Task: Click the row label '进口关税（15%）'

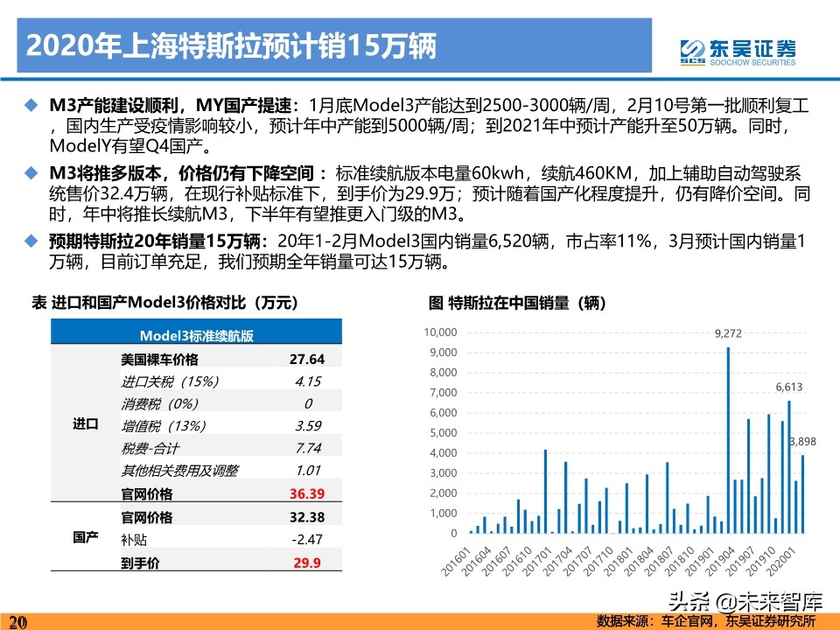Action: [170, 381]
